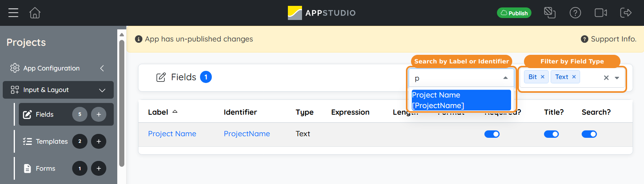The image size is (644, 184).
Task: Go to the home icon
Action: point(35,13)
